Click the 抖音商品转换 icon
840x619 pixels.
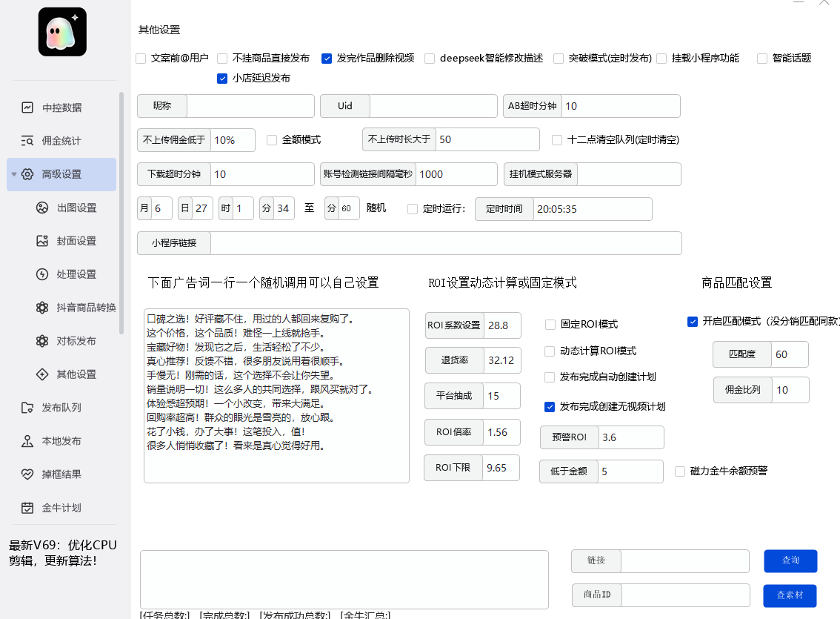click(x=42, y=308)
